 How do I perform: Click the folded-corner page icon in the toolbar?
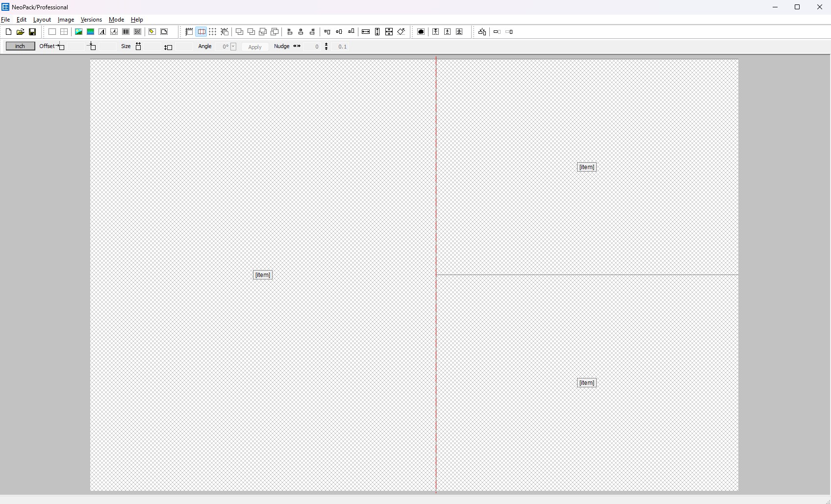pos(164,32)
